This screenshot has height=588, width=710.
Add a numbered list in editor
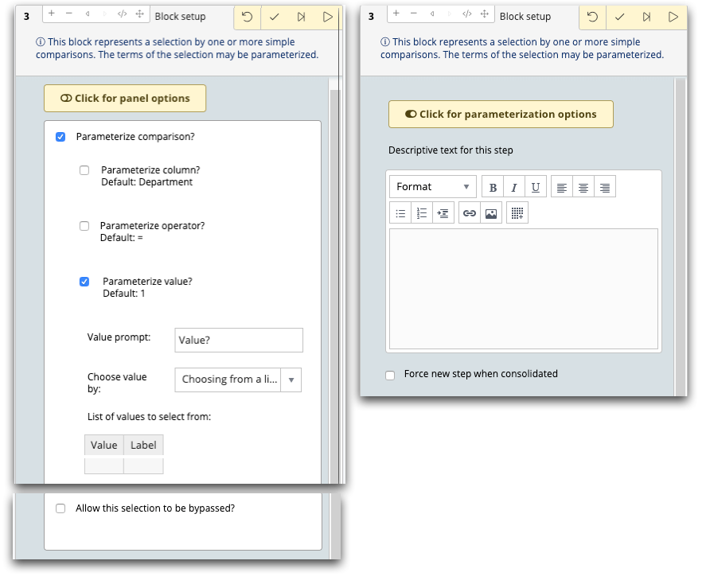[x=422, y=213]
